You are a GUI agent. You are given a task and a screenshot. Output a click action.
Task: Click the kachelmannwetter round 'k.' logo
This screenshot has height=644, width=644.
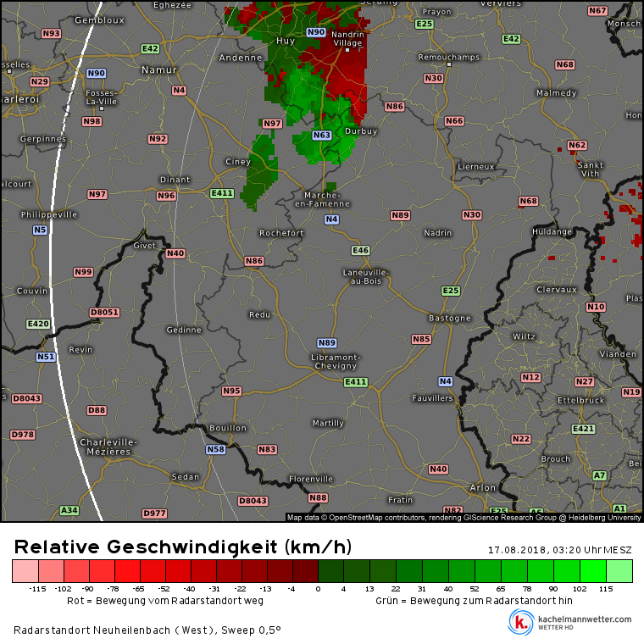[x=521, y=622]
